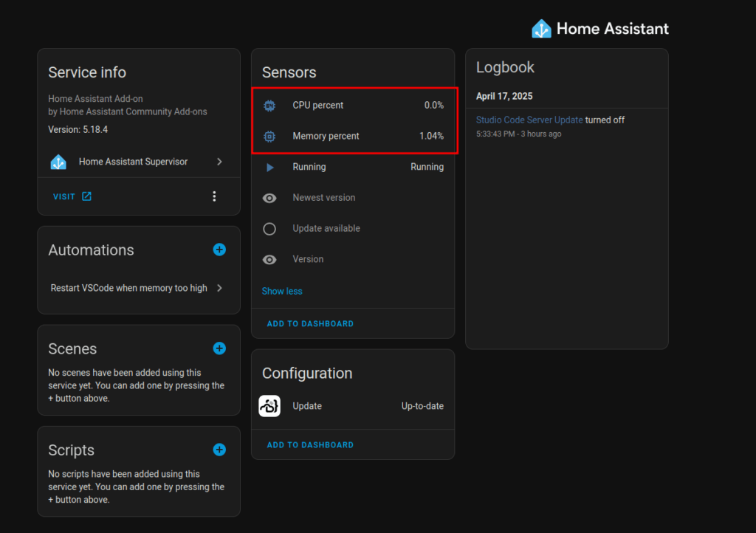756x533 pixels.
Task: Click ADD TO DASHBOARD under Configuration
Action: click(310, 445)
